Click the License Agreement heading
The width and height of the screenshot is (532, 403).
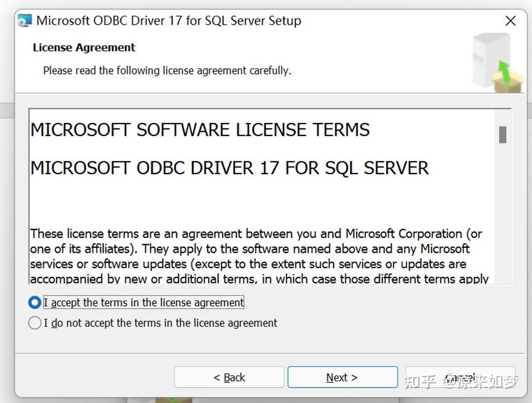pyautogui.click(x=84, y=47)
